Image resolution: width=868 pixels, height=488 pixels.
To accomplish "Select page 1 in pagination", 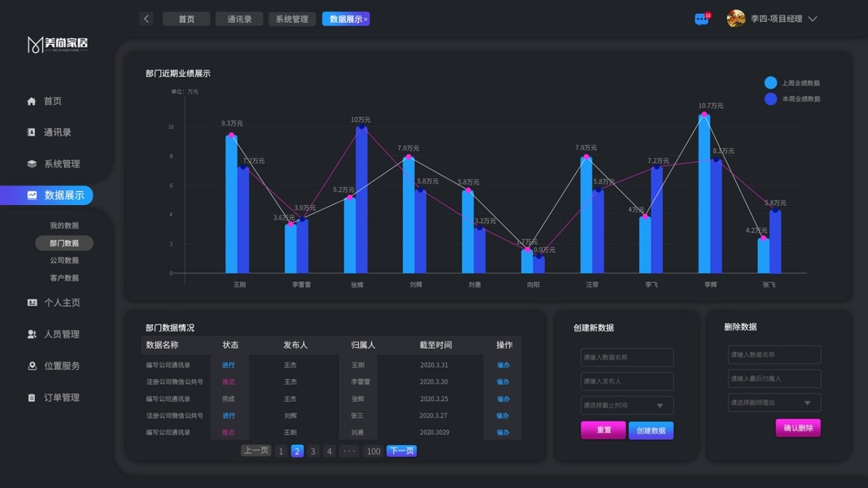I will click(x=281, y=451).
